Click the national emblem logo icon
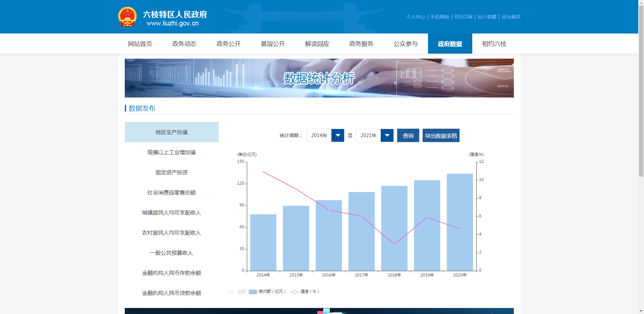 (x=127, y=17)
